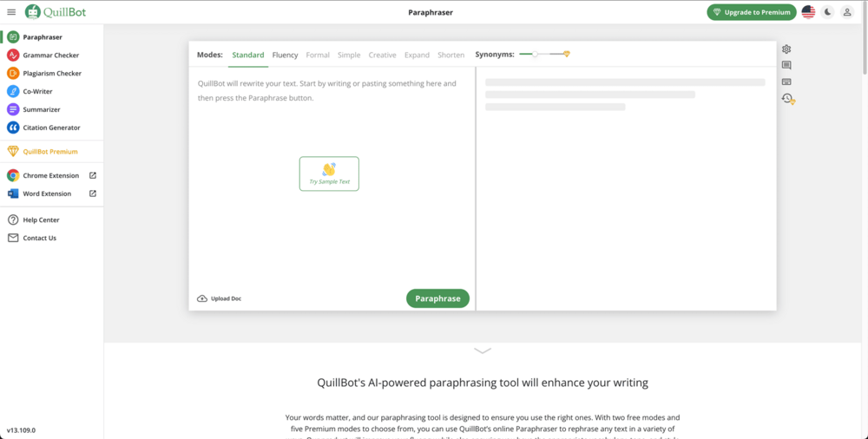
Task: Open the Citation Generator tool
Action: 51,128
